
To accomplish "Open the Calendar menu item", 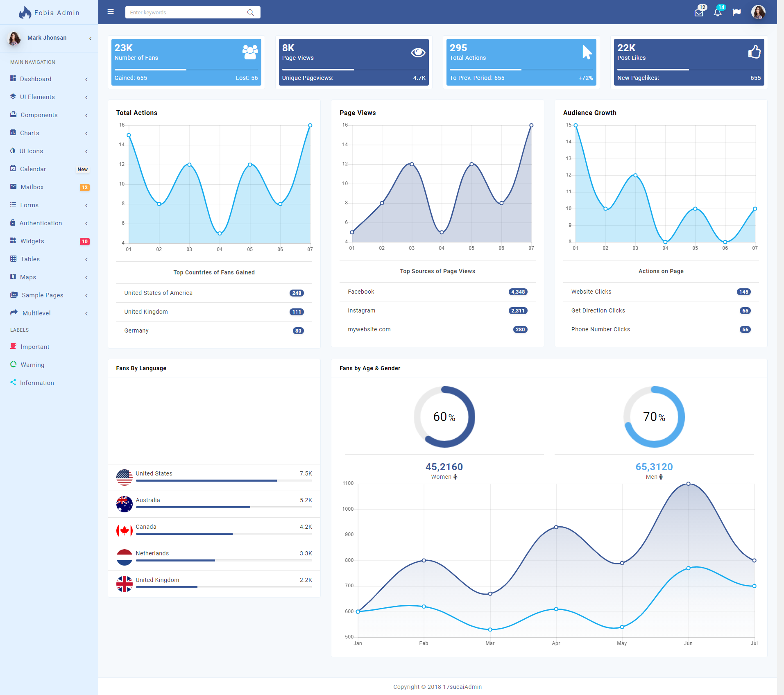I will click(x=49, y=169).
